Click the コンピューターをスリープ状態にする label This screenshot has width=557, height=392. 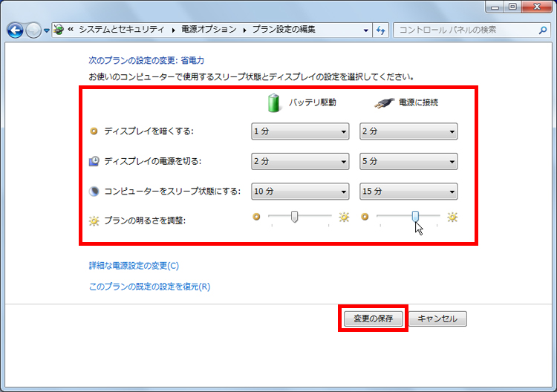point(172,192)
